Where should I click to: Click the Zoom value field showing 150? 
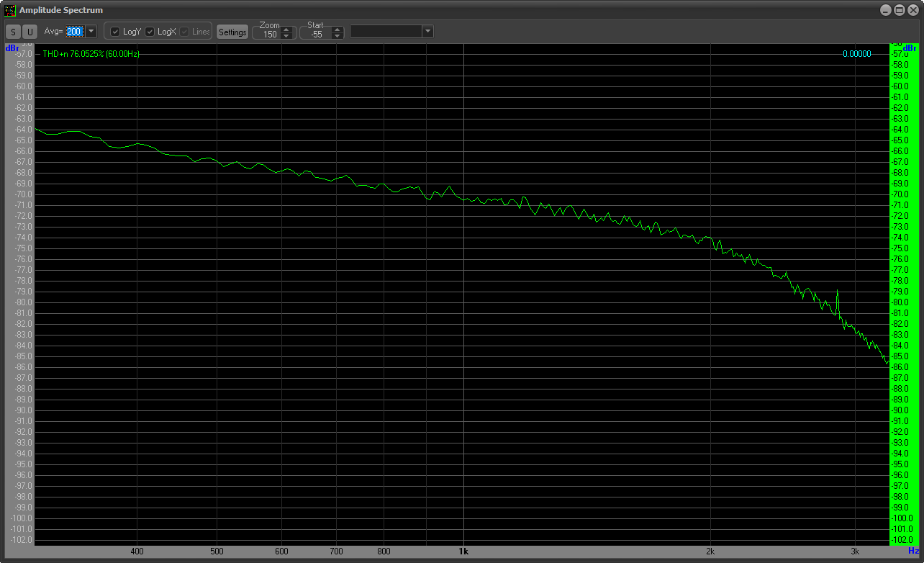coord(270,34)
